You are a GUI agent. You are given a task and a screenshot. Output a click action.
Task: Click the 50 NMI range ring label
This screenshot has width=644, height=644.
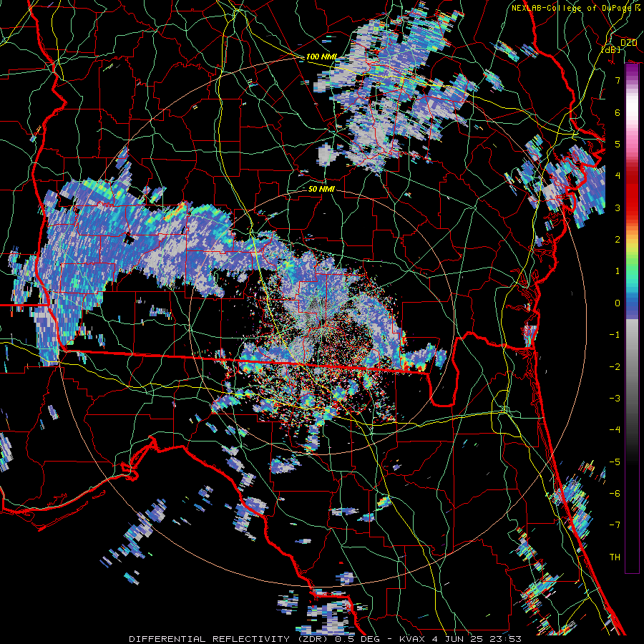[321, 189]
